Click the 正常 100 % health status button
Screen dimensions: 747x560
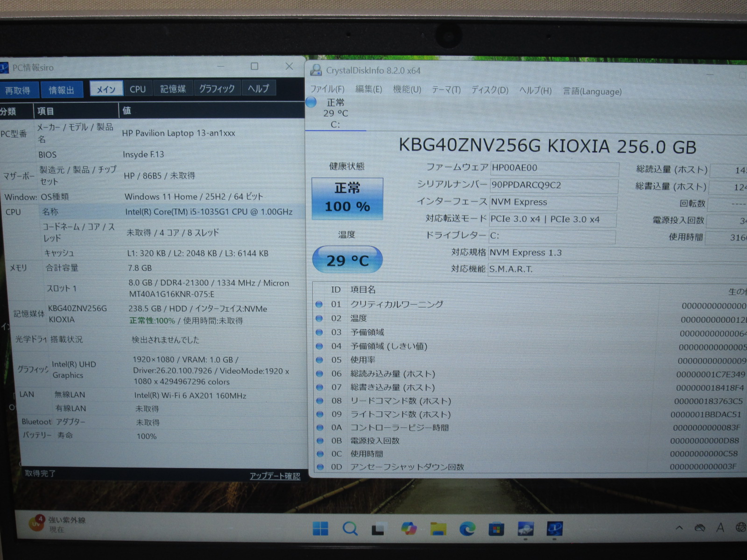[347, 198]
